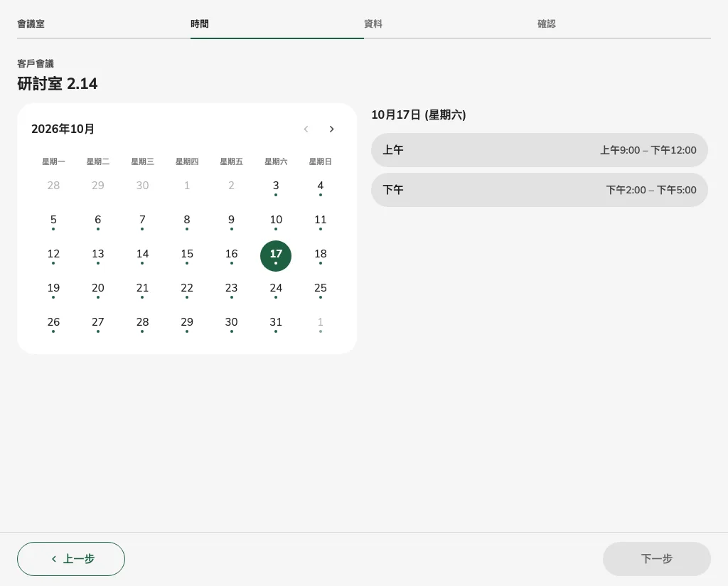Select October 5 on the calendar

pos(53,221)
